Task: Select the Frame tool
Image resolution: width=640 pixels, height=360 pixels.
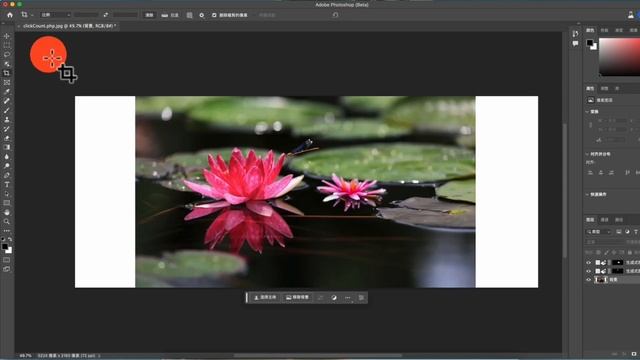Action: [x=7, y=82]
